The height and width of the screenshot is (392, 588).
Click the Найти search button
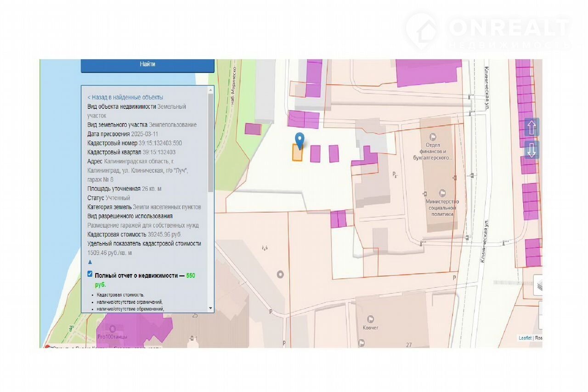[x=147, y=65]
